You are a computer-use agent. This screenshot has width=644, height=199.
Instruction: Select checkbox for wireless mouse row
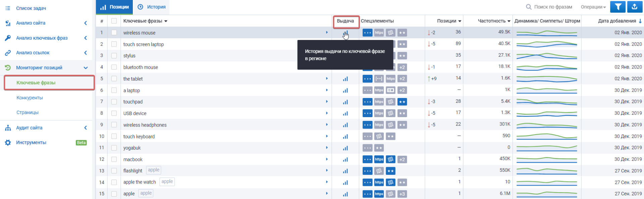click(114, 33)
